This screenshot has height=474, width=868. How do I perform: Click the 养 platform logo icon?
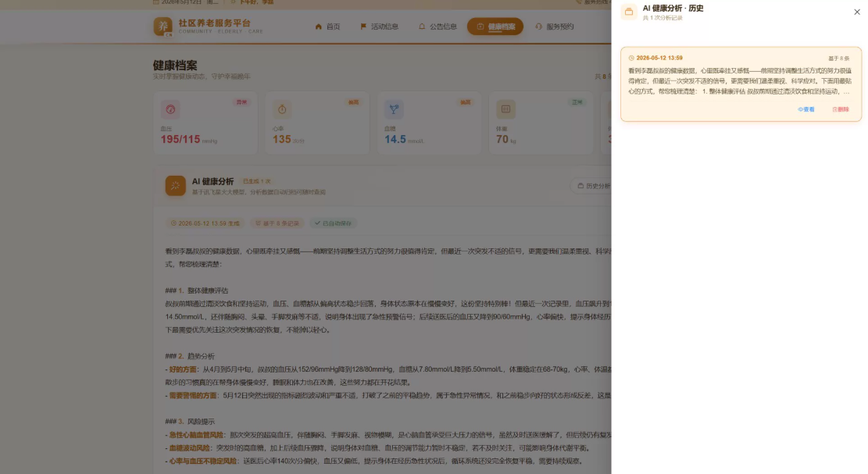(x=163, y=26)
